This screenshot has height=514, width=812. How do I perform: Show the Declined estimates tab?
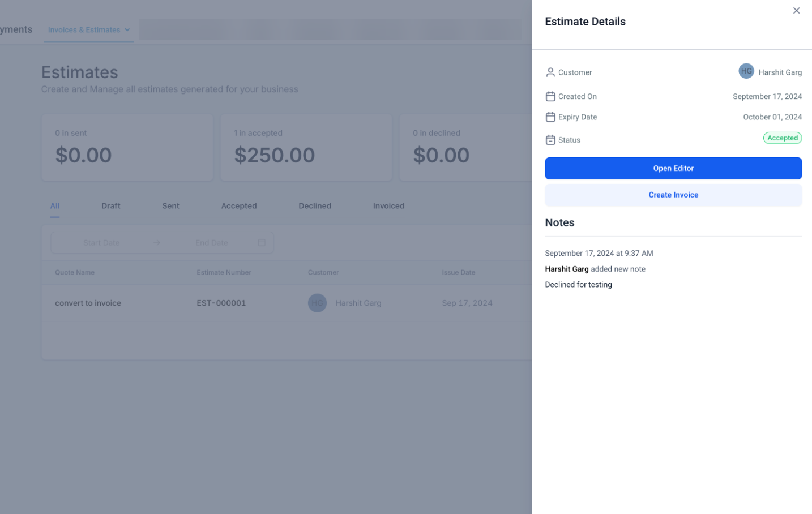pos(315,206)
